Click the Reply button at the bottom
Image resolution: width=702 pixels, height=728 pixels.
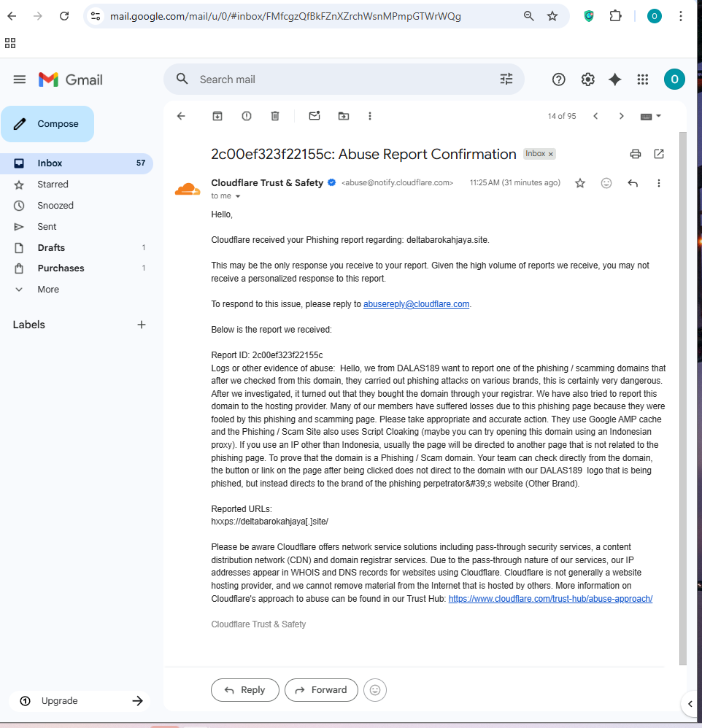[245, 690]
